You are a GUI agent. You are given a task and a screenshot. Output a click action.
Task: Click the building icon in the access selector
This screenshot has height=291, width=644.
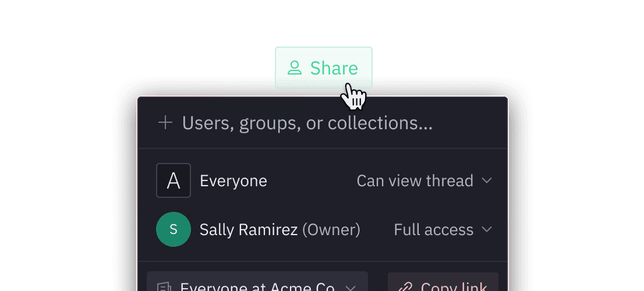[x=165, y=286]
